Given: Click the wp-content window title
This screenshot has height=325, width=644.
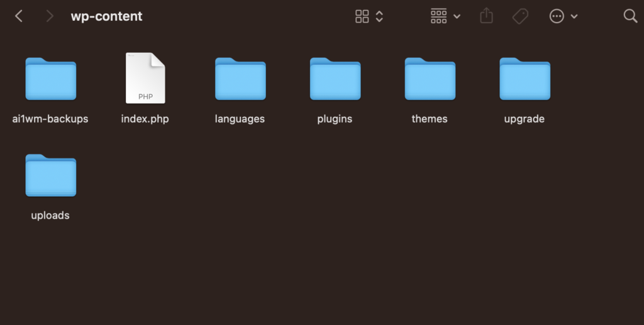Looking at the screenshot, I should (106, 16).
